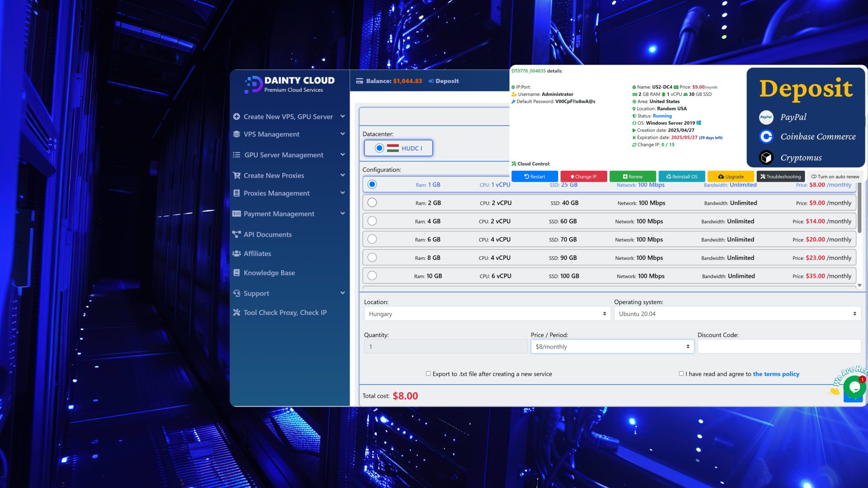Click the Cryptomus cube icon
The image size is (868, 488).
[x=766, y=157]
